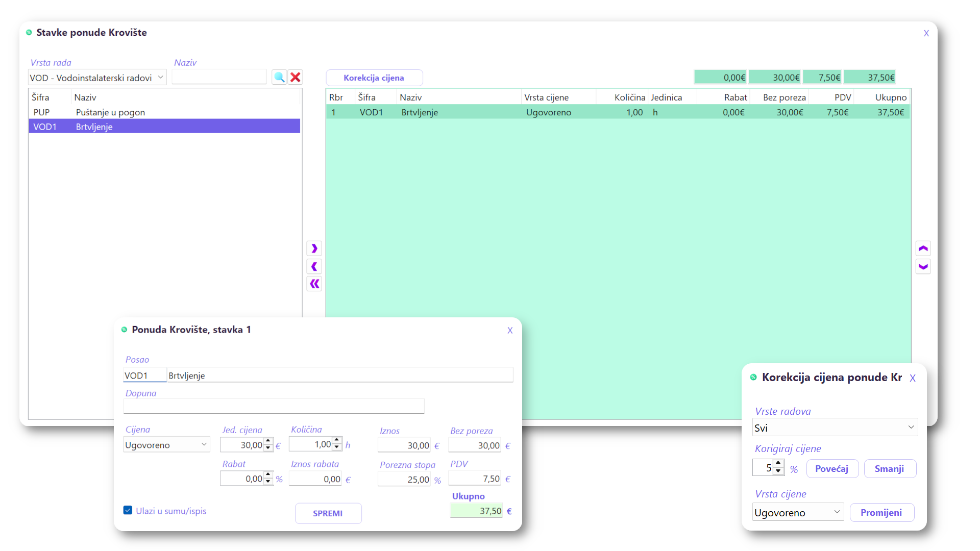Click the red X clear filter icon
Screen dimensions: 980x551
pos(295,77)
